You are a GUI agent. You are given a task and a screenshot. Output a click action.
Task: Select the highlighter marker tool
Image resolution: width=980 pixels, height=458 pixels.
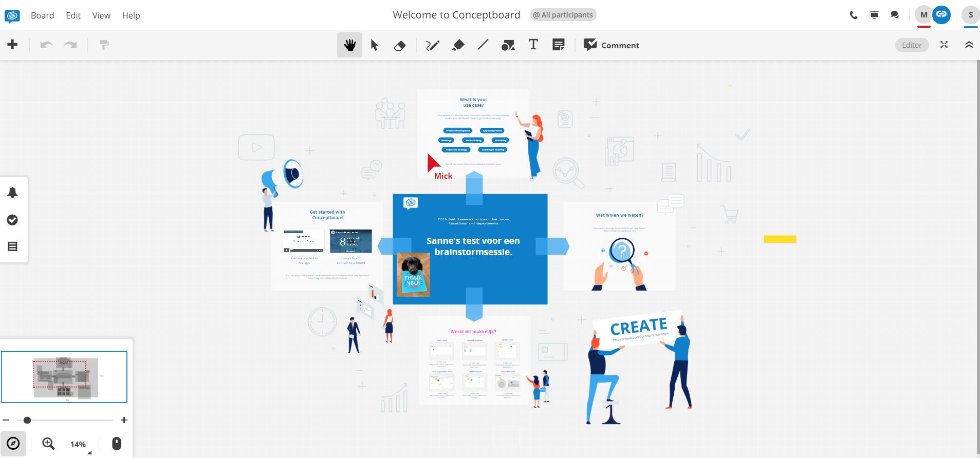point(458,45)
